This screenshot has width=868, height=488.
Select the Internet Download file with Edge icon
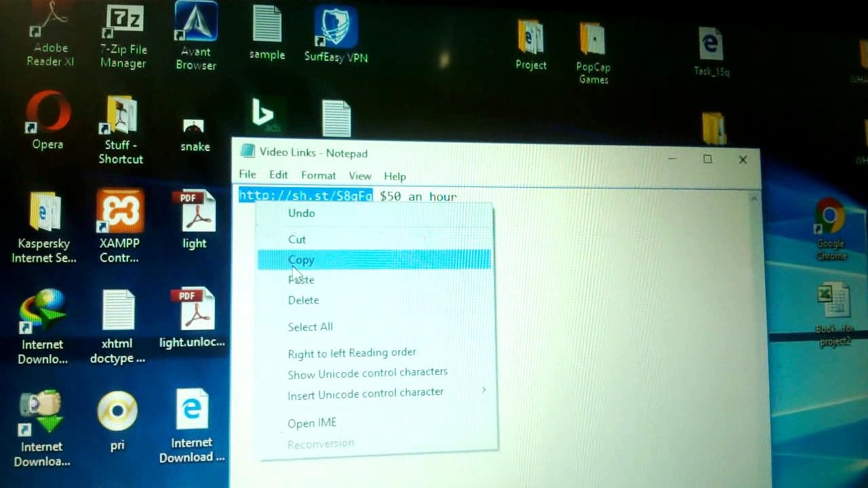(x=192, y=426)
